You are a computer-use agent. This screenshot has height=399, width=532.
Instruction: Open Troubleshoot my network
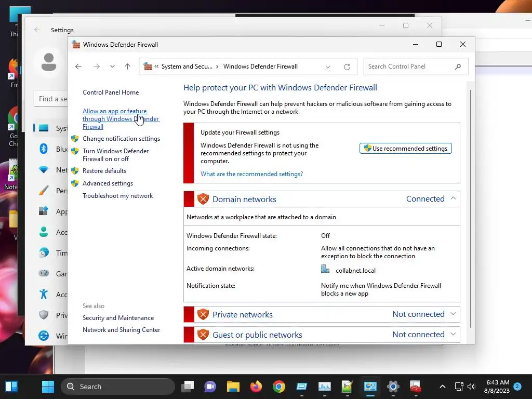pos(117,196)
